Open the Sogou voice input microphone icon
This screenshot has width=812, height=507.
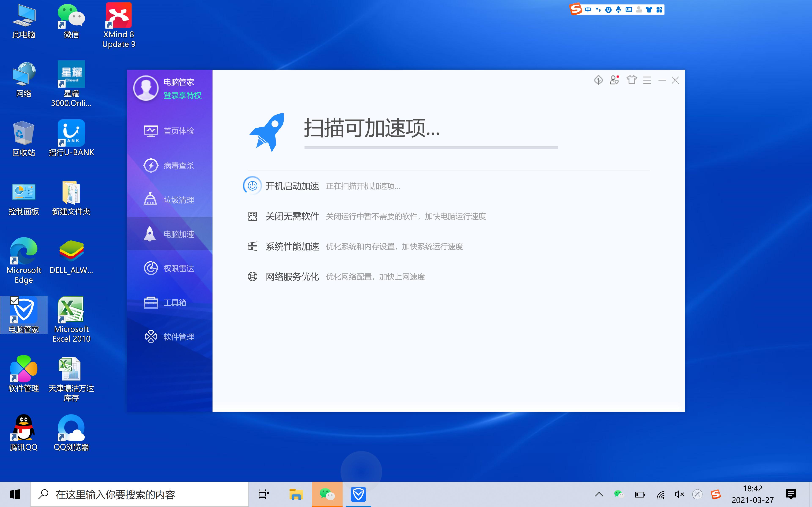coord(618,9)
